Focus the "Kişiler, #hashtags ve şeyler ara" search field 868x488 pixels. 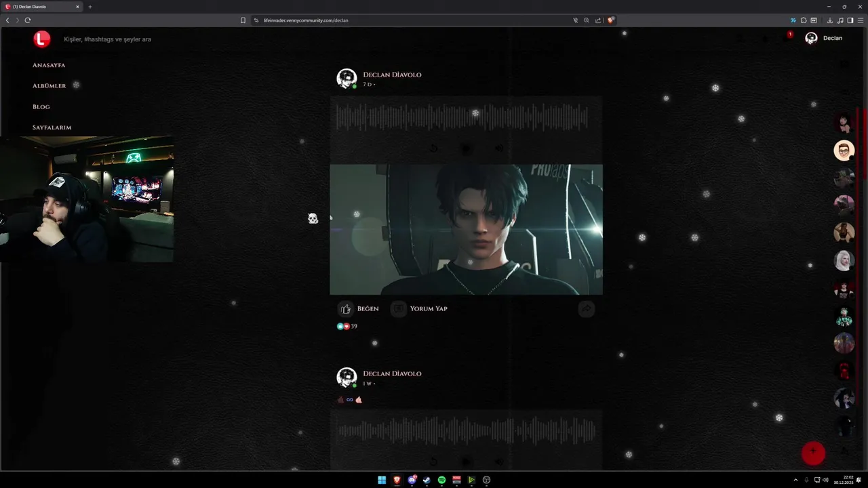tap(107, 39)
